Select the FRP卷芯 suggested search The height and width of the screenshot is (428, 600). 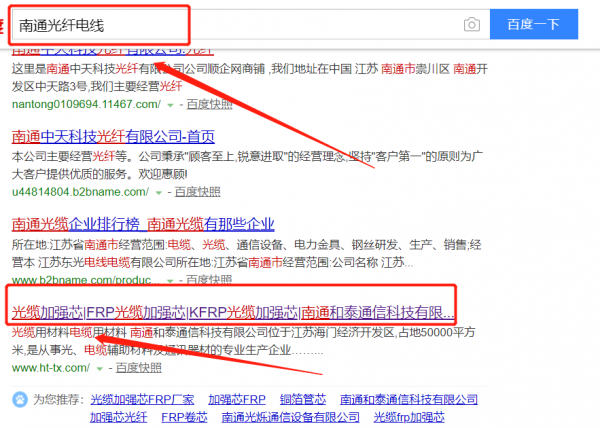(x=187, y=417)
